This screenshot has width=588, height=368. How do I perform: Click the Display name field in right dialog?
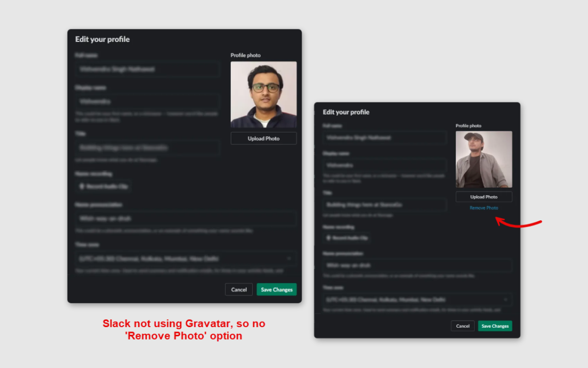coord(384,165)
